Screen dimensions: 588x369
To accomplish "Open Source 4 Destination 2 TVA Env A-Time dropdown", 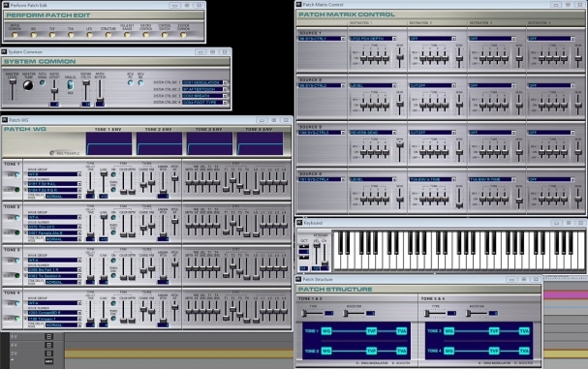I will pos(432,179).
